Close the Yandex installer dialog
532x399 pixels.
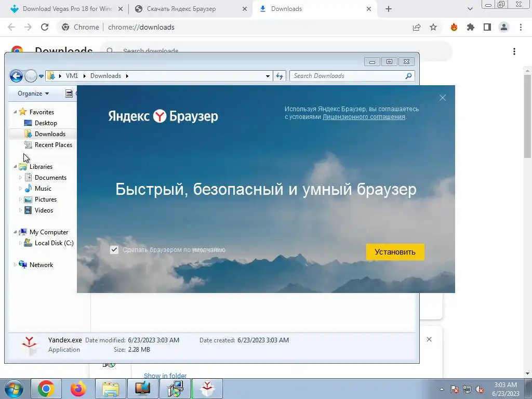443,98
